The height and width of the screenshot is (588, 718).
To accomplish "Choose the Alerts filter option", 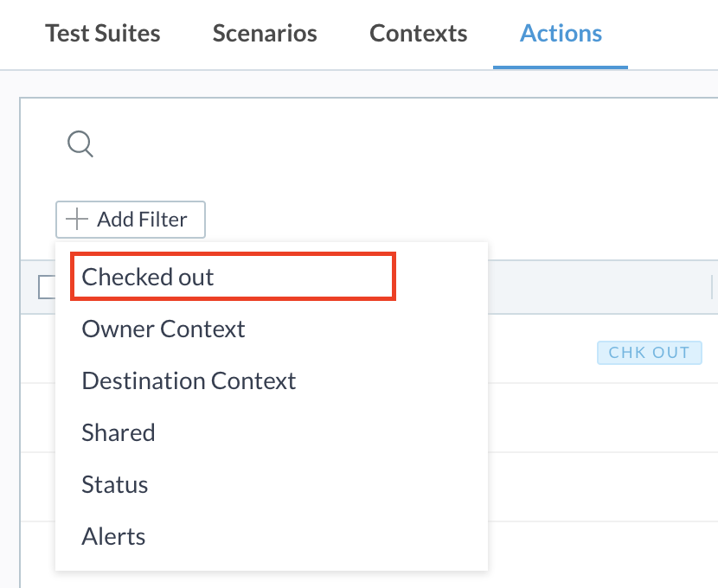I will coord(113,536).
